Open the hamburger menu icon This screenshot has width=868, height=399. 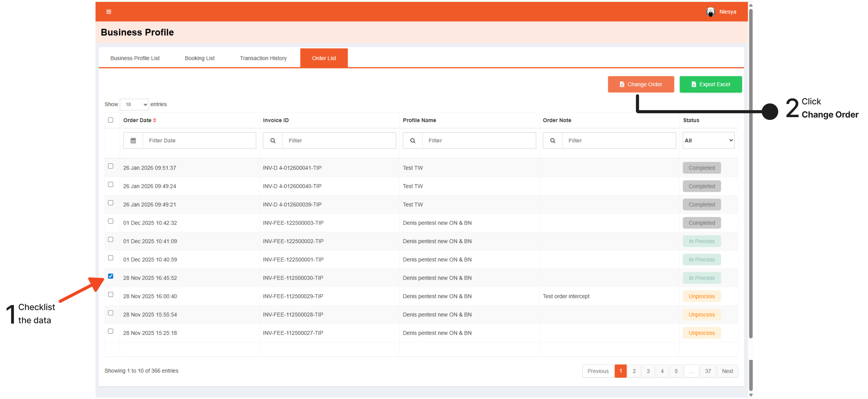tap(109, 12)
